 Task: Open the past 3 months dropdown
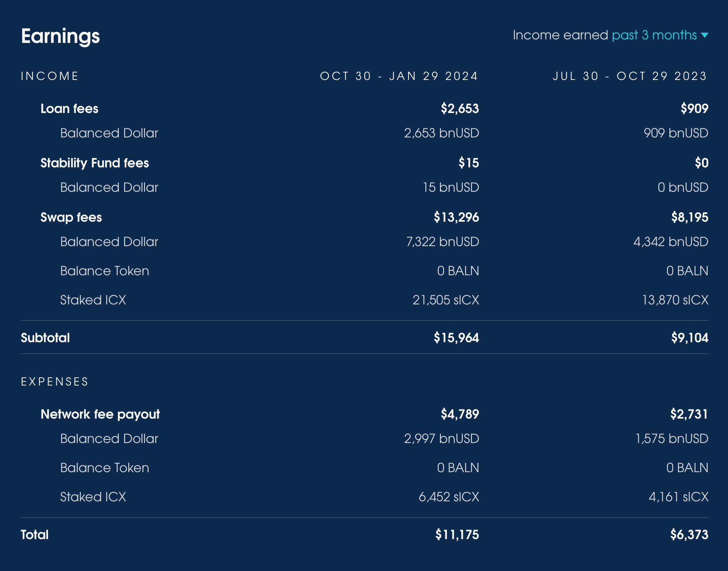click(x=660, y=35)
